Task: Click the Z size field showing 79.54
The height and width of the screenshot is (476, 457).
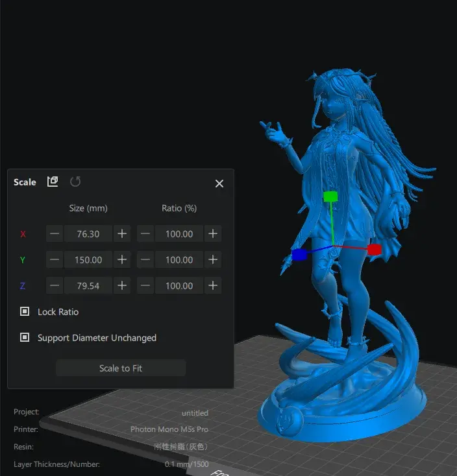Action: coord(88,285)
